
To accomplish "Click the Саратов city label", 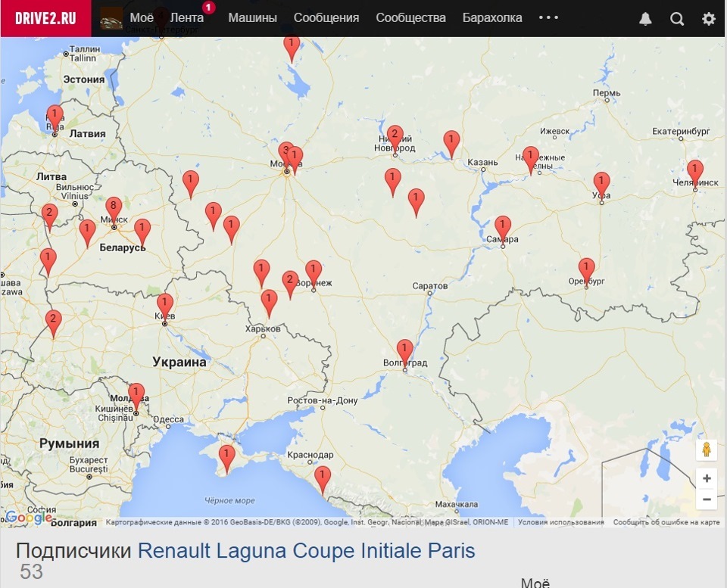I will point(430,286).
